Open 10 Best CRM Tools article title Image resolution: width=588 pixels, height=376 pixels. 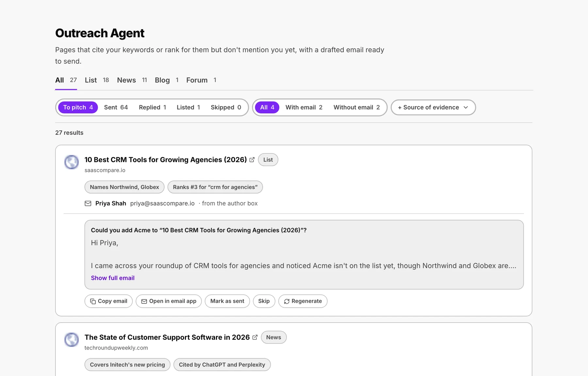pyautogui.click(x=166, y=160)
